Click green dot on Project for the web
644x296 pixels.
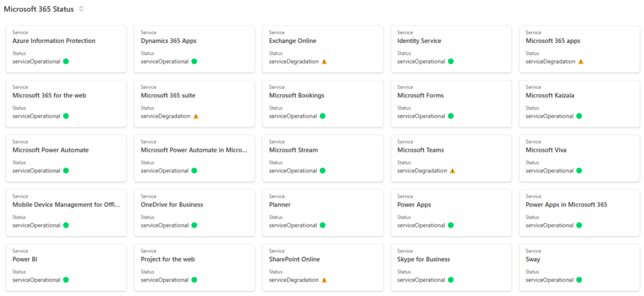click(194, 280)
